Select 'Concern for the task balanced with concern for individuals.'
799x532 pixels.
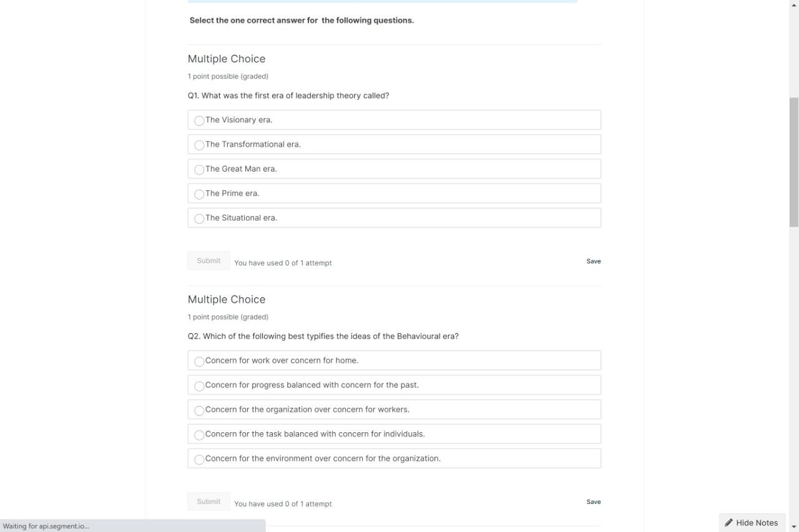[x=199, y=435]
